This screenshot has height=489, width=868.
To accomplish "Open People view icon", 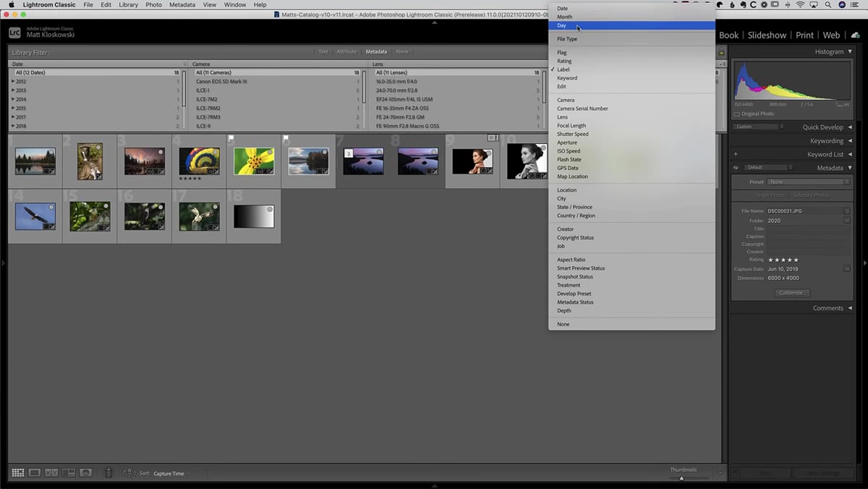I will pyautogui.click(x=86, y=472).
